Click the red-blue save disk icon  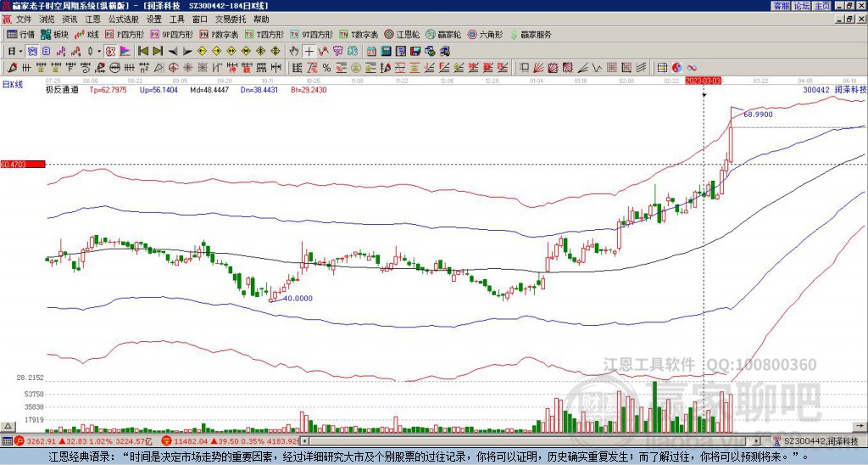coord(415,52)
